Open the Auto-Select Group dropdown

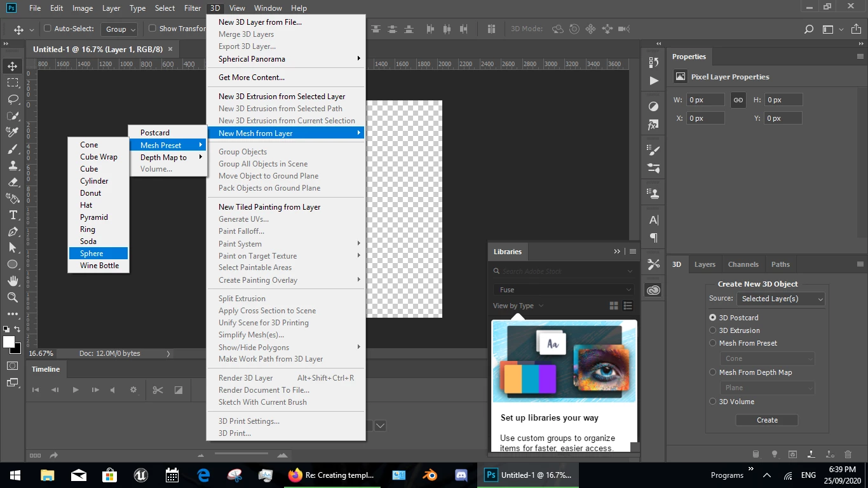click(119, 29)
